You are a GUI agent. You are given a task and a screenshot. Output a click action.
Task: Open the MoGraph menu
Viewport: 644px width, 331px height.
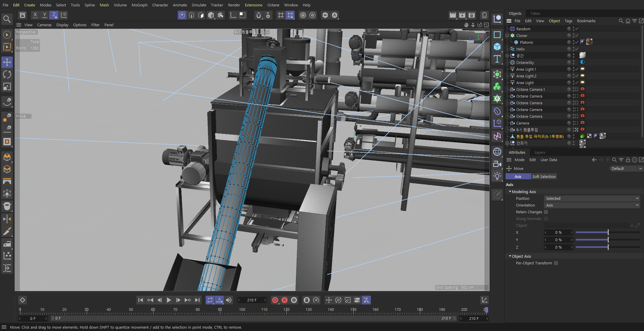(x=139, y=5)
